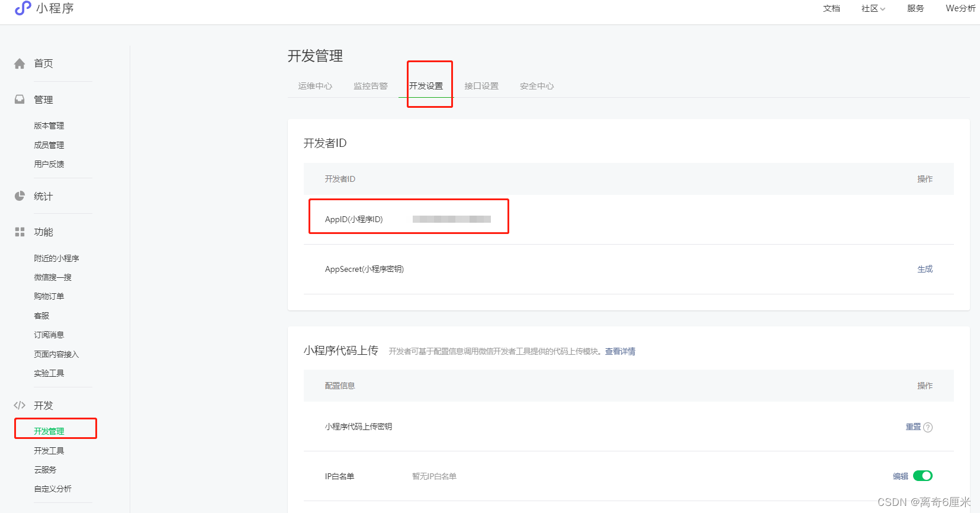This screenshot has width=980, height=513.
Task: Click the 配置信息 column header
Action: click(340, 386)
